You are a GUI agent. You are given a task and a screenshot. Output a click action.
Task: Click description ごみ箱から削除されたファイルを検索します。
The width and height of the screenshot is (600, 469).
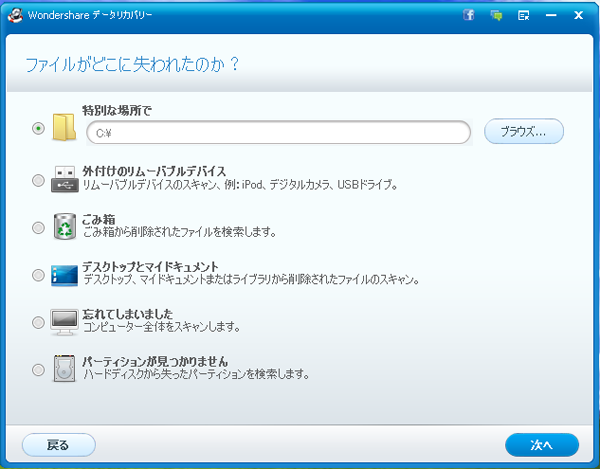pyautogui.click(x=179, y=232)
